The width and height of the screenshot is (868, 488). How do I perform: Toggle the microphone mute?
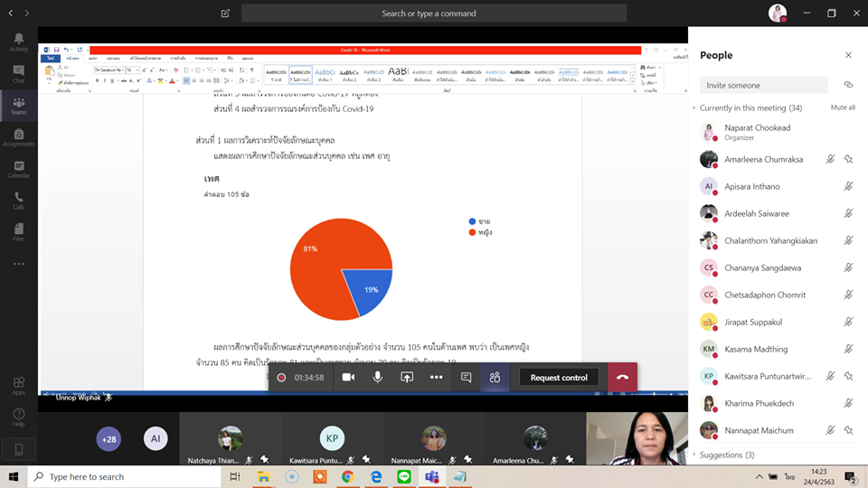pos(378,378)
